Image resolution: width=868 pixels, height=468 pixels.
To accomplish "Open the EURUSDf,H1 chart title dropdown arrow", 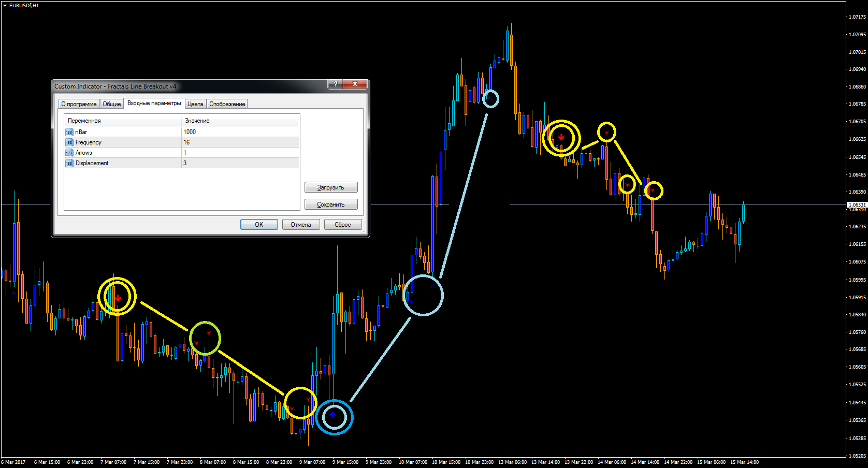I will coord(5,5).
